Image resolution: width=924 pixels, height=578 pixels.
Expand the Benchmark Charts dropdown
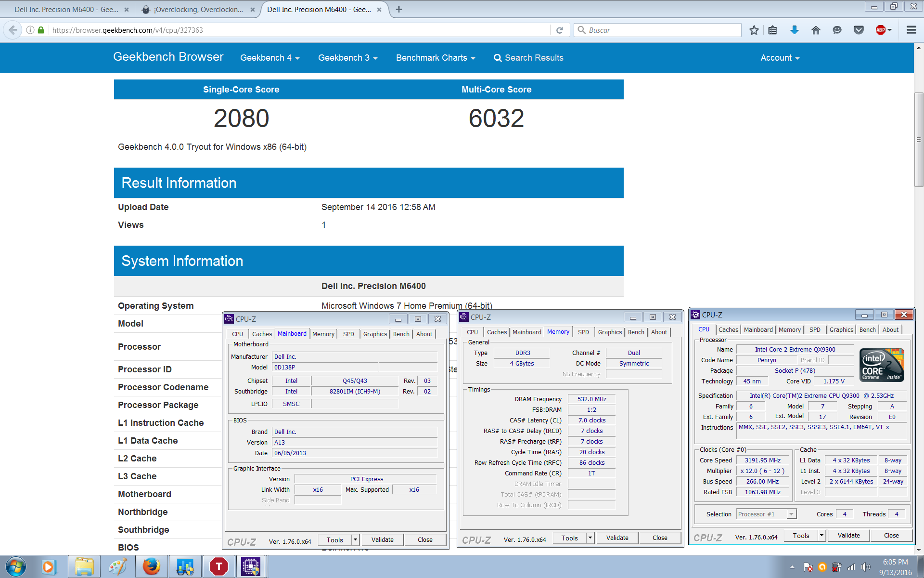point(436,58)
